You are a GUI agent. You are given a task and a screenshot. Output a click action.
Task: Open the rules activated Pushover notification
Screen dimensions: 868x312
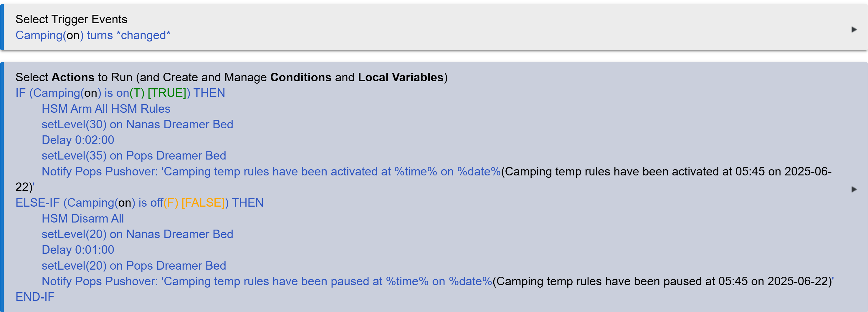click(271, 172)
